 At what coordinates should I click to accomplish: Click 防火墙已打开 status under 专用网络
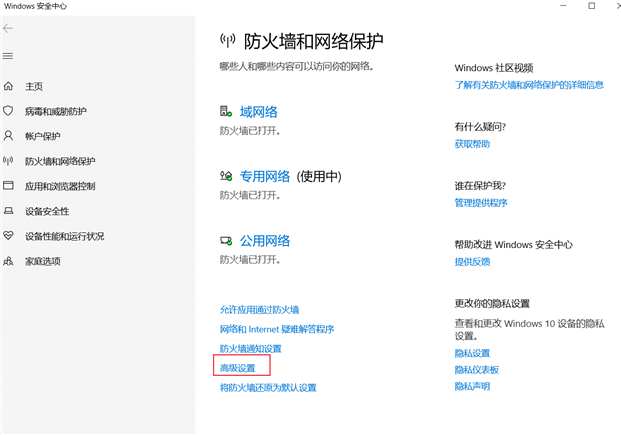coord(250,195)
